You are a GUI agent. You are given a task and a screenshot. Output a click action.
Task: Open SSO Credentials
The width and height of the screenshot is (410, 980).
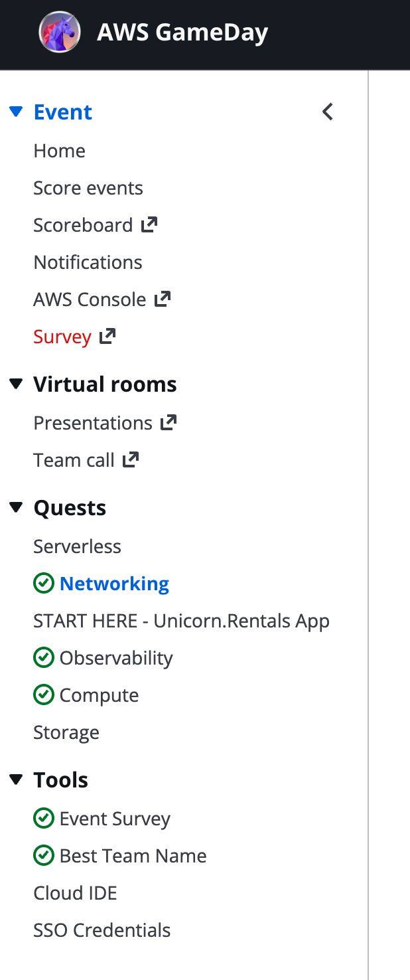(102, 930)
